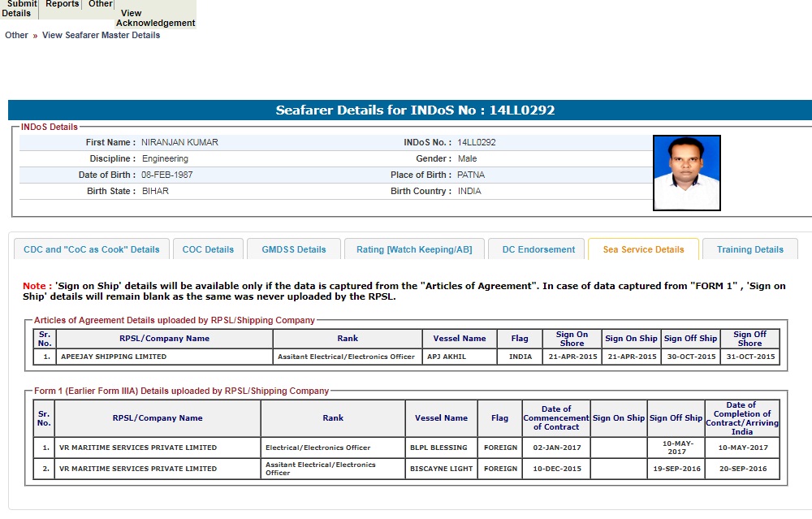Click the Other menu item
The width and height of the screenshot is (812, 519).
click(101, 5)
